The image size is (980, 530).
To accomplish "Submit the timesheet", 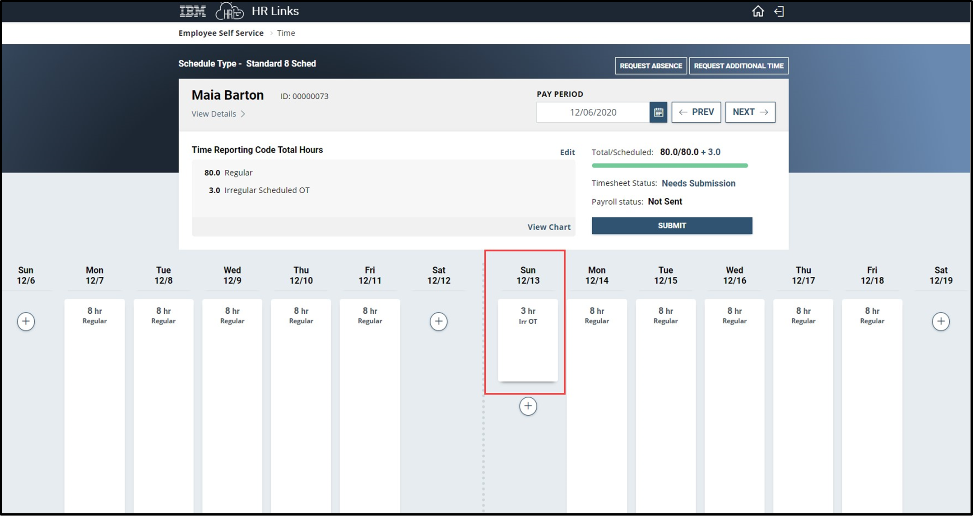I will pyautogui.click(x=672, y=225).
